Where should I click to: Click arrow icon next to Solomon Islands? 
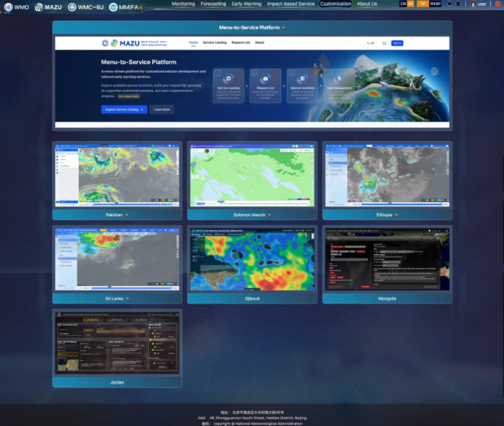tap(270, 215)
